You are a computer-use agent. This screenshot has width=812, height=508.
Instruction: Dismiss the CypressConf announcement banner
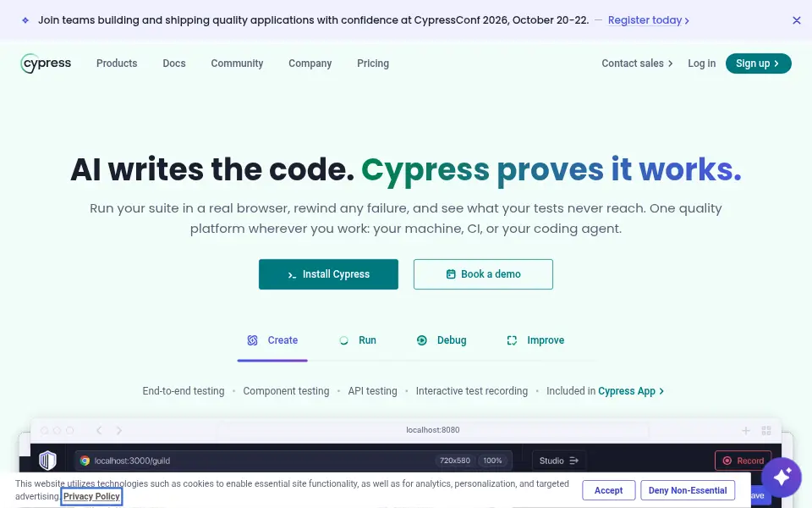click(797, 20)
